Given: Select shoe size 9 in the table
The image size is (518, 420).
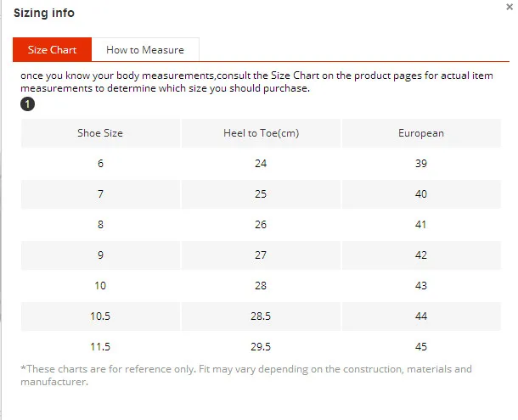Looking at the screenshot, I should tap(100, 255).
